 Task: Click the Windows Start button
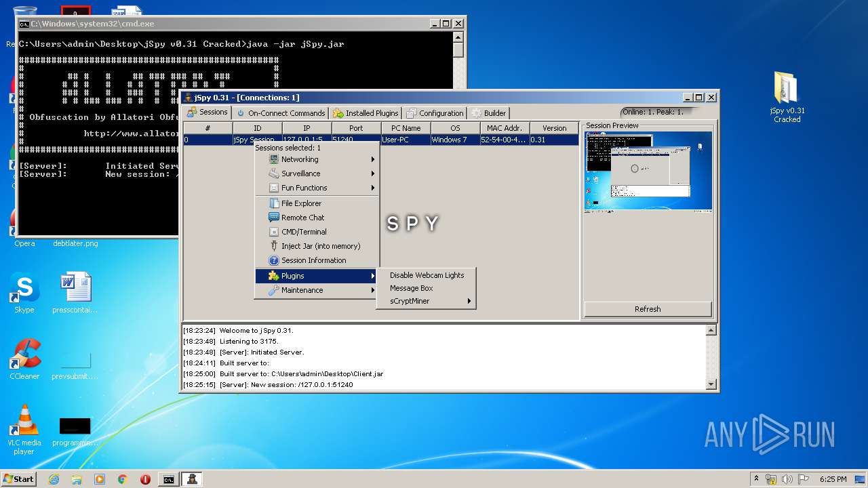tap(18, 479)
